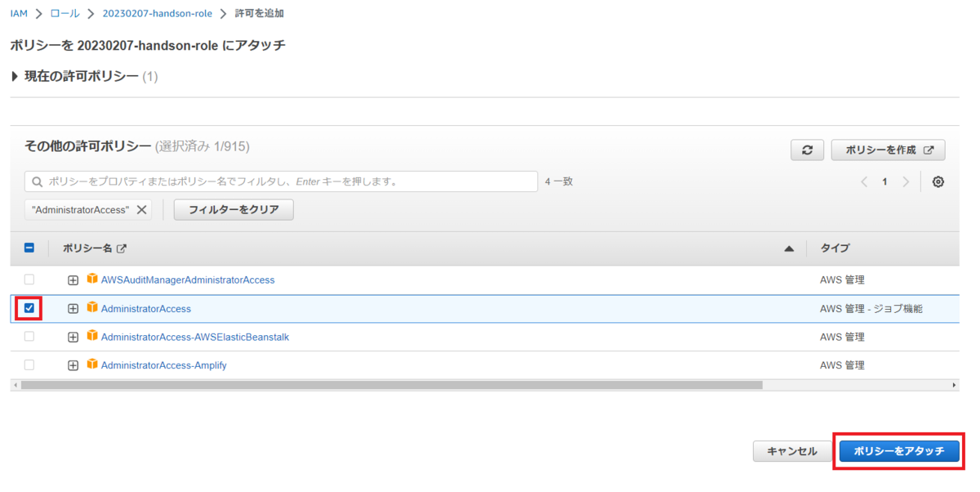Viewport: 980px width, 492px height.
Task: Click キャンセル button
Action: (x=792, y=451)
